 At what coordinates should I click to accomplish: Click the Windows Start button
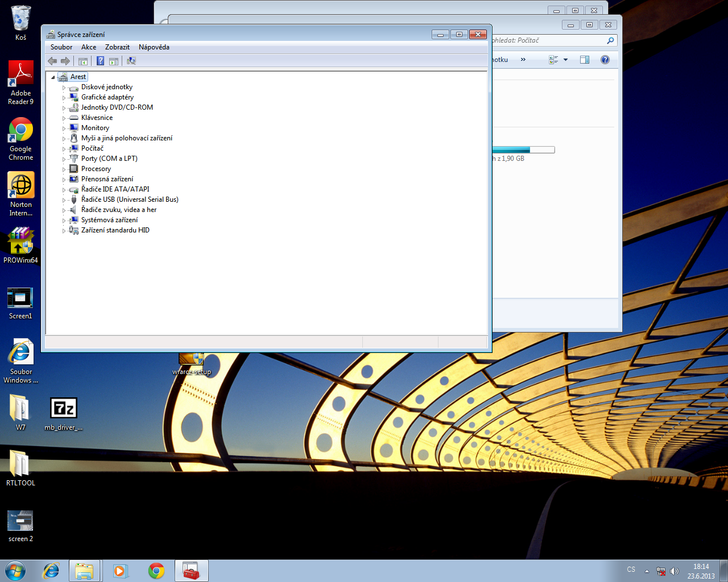point(15,571)
